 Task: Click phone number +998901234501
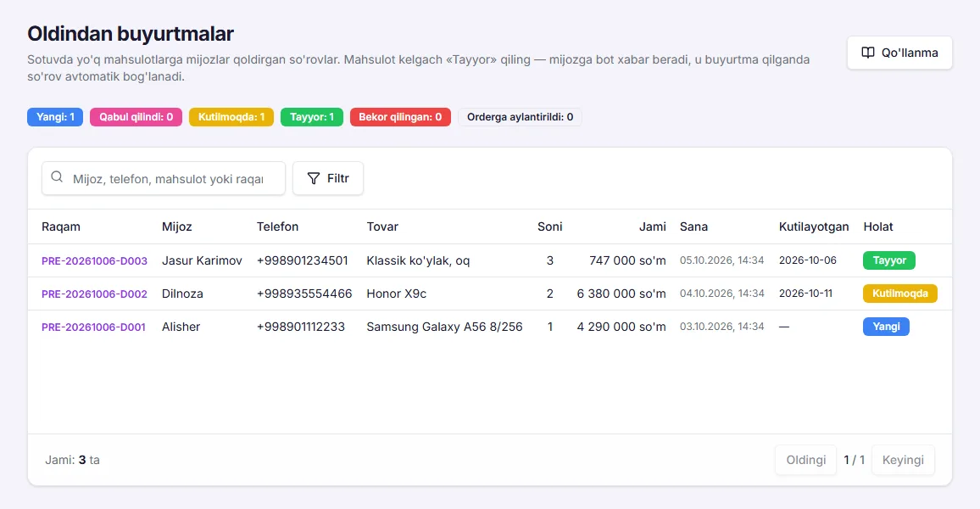[303, 260]
